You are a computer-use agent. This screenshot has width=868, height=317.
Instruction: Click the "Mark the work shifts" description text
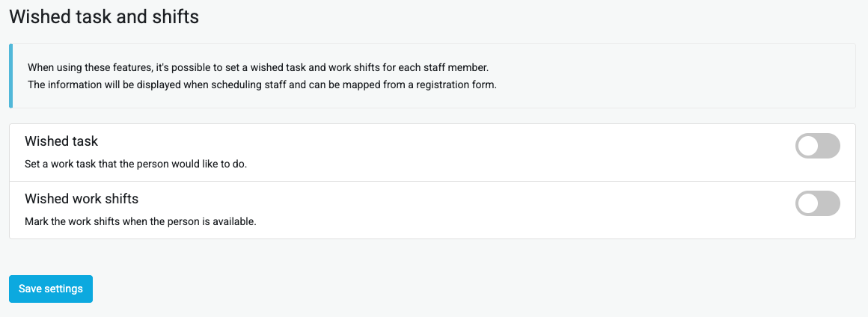pyautogui.click(x=141, y=221)
